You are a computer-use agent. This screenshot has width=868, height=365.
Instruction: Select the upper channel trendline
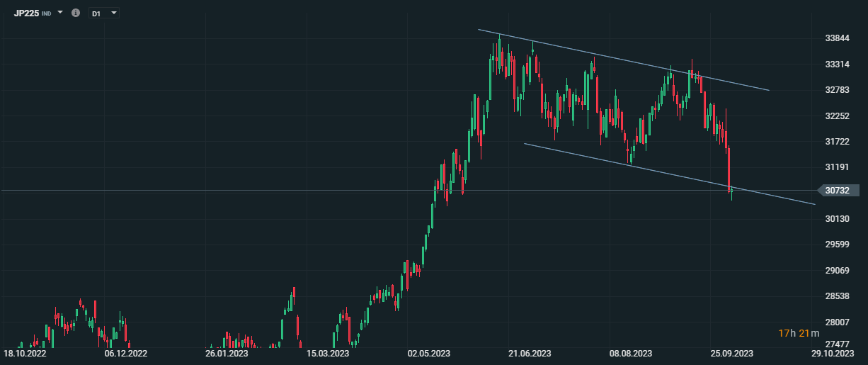623,60
